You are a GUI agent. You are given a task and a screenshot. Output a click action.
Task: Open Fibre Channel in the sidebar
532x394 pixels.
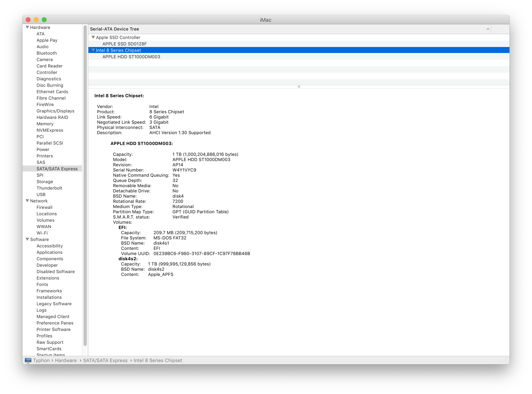pos(51,98)
